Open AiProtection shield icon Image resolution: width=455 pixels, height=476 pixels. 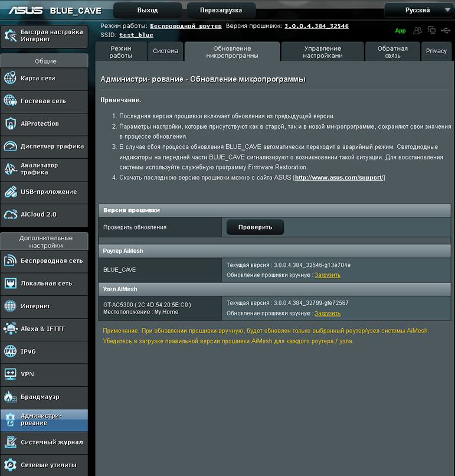(10, 123)
